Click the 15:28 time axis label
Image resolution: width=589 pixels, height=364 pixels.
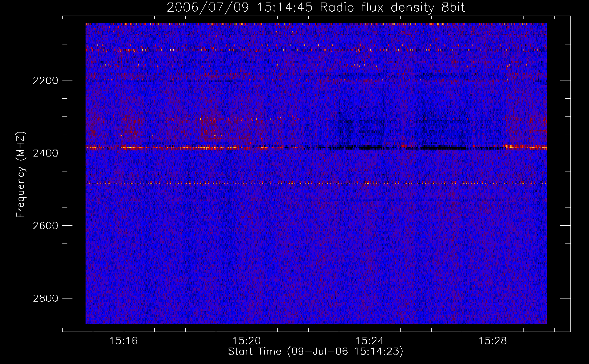[x=493, y=341]
